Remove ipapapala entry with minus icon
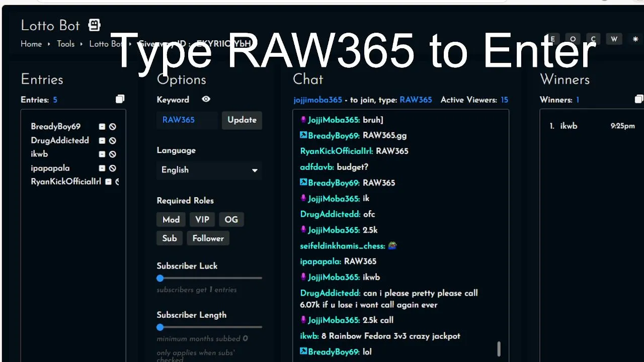The image size is (644, 362). coord(102,168)
